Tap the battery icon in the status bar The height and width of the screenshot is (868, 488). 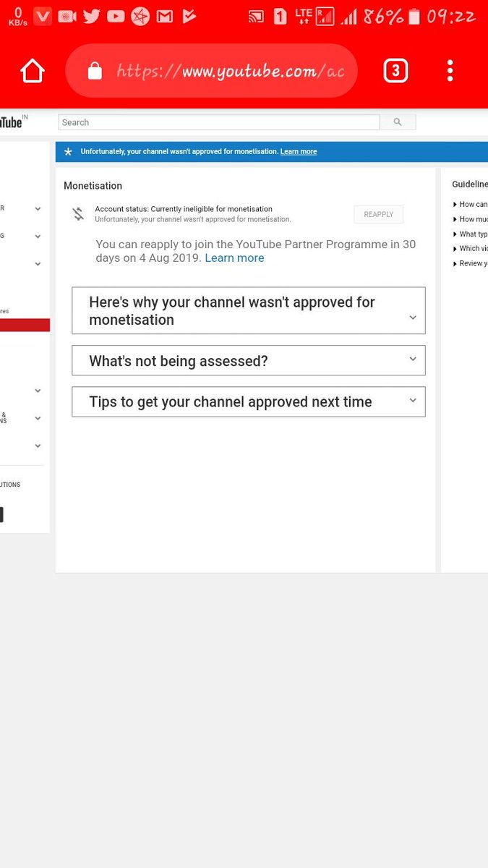click(x=414, y=16)
